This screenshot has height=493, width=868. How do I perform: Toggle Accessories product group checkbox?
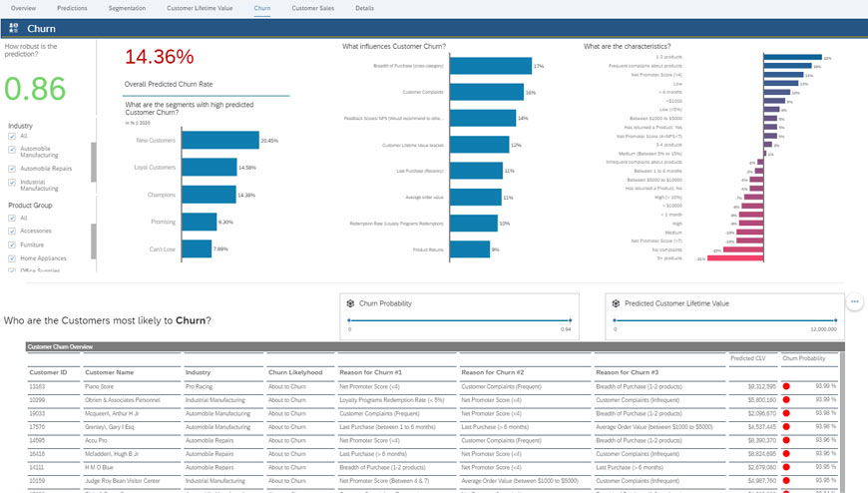[x=12, y=231]
